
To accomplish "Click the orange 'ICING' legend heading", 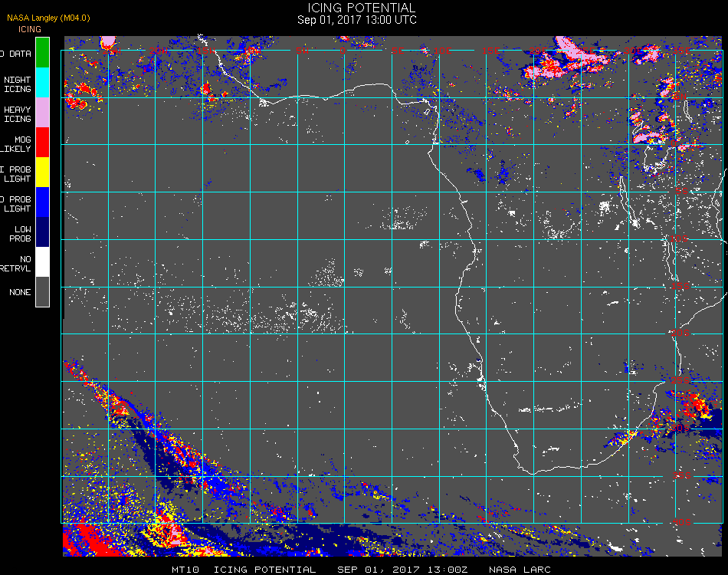I will click(30, 29).
